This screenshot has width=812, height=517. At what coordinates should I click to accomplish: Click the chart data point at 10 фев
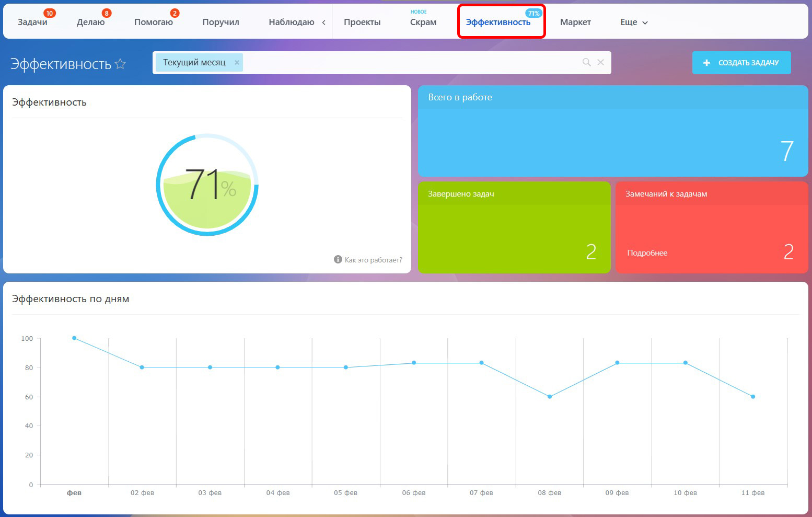tap(685, 363)
